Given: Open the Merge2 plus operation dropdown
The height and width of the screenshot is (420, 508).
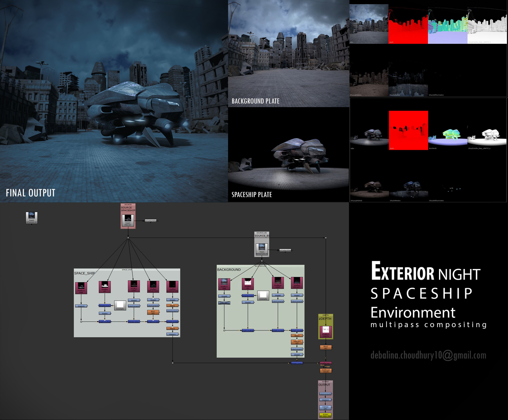Looking at the screenshot, I should coord(134,322).
